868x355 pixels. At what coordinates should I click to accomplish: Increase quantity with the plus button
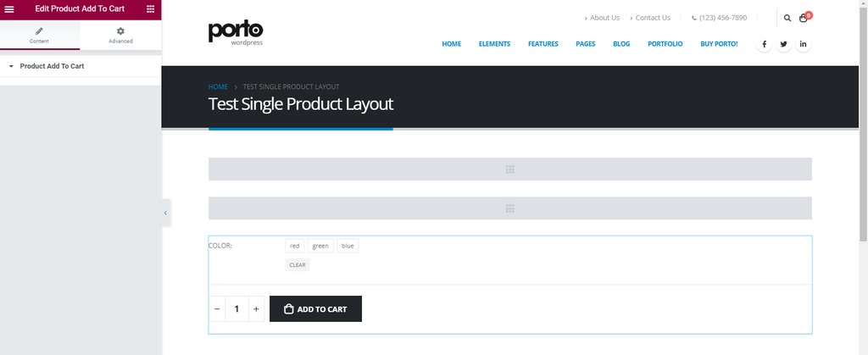click(x=256, y=309)
